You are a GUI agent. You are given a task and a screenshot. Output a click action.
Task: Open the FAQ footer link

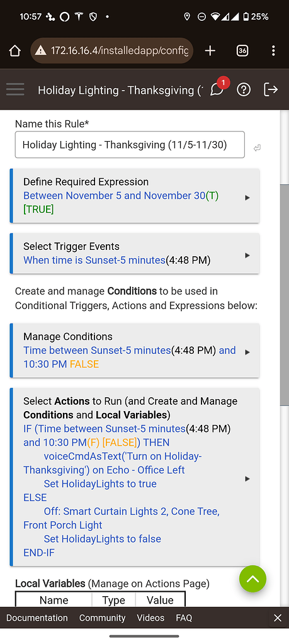point(184,618)
